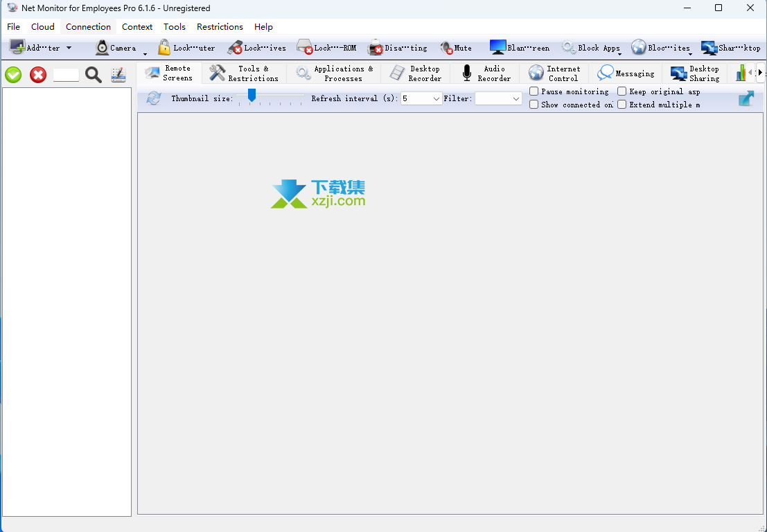Minimize the Net Monitor window
Image resolution: width=767 pixels, height=532 pixels.
coord(687,8)
